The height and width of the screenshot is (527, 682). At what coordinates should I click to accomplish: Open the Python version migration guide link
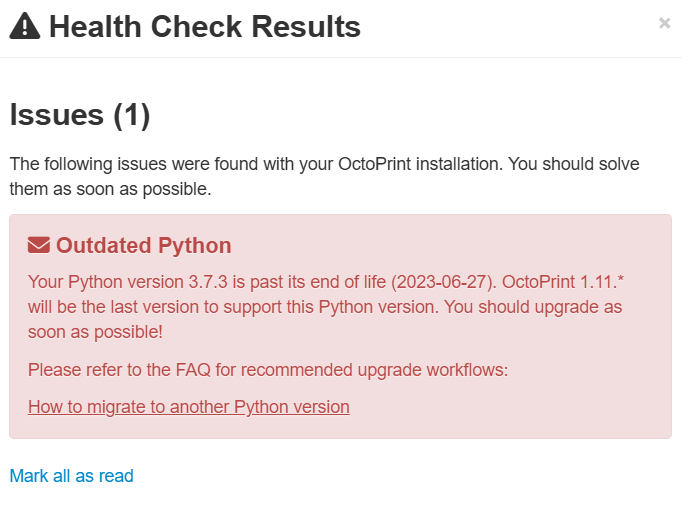pyautogui.click(x=189, y=407)
